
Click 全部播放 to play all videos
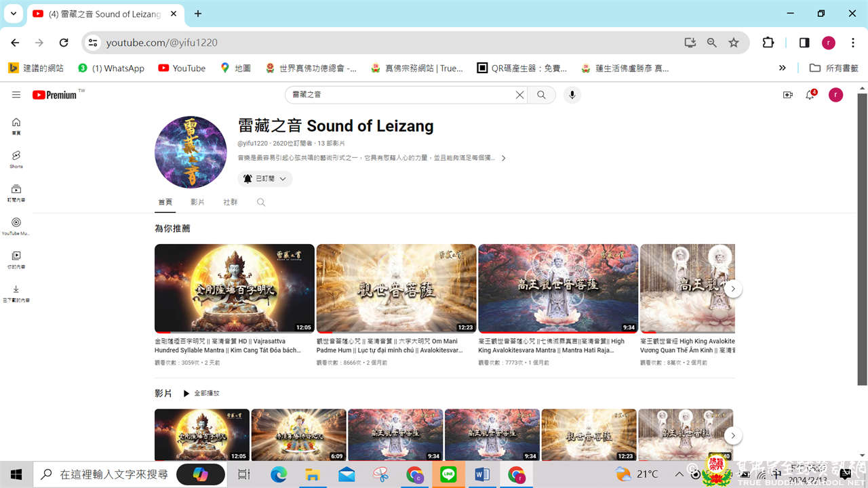point(201,393)
